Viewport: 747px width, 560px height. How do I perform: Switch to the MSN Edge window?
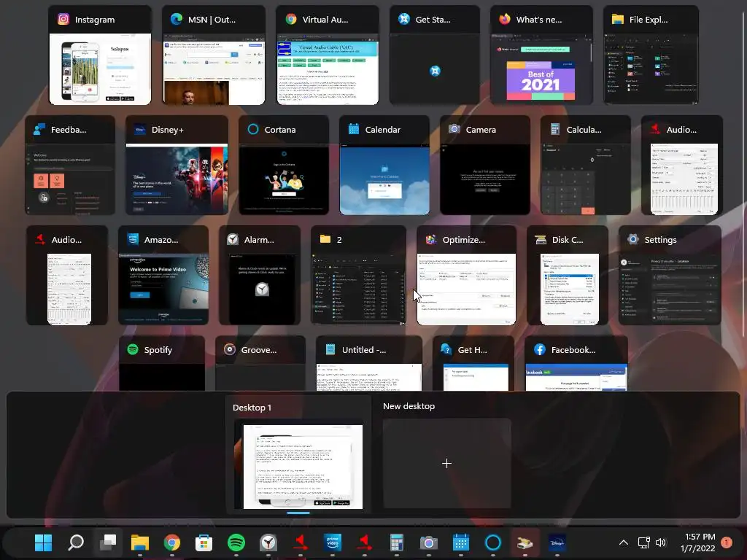coord(214,55)
